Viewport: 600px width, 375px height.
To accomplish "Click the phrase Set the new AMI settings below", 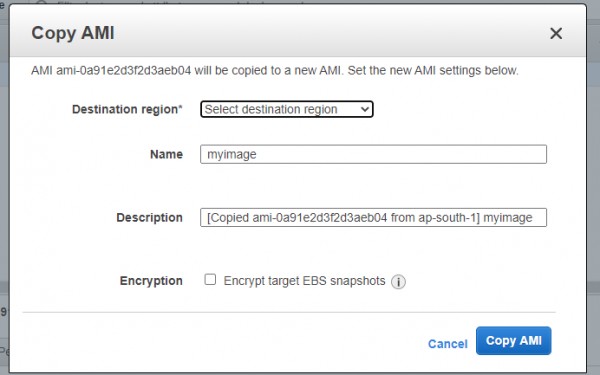I will click(433, 70).
